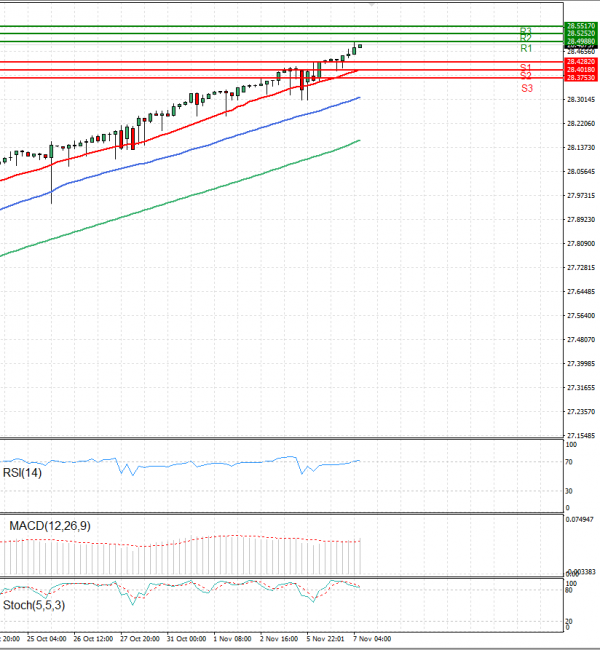Select the 28.37530 red price tag
This screenshot has width=600, height=650.
pyautogui.click(x=581, y=77)
